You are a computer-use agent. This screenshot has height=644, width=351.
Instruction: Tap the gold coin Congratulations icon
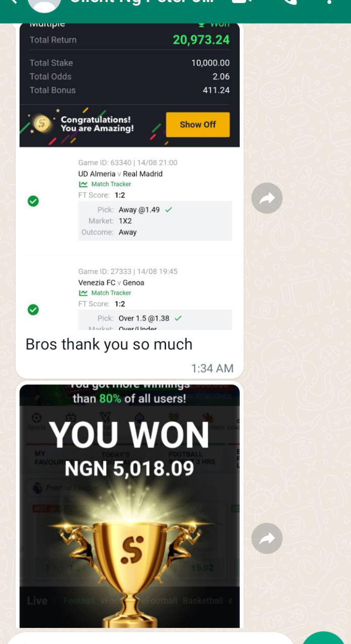tap(42, 123)
